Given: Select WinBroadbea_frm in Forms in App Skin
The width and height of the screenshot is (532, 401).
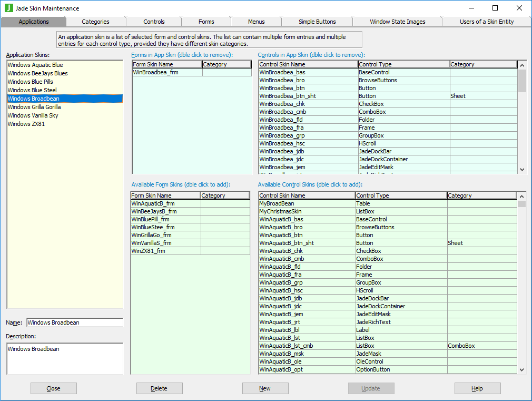Looking at the screenshot, I should tap(155, 72).
